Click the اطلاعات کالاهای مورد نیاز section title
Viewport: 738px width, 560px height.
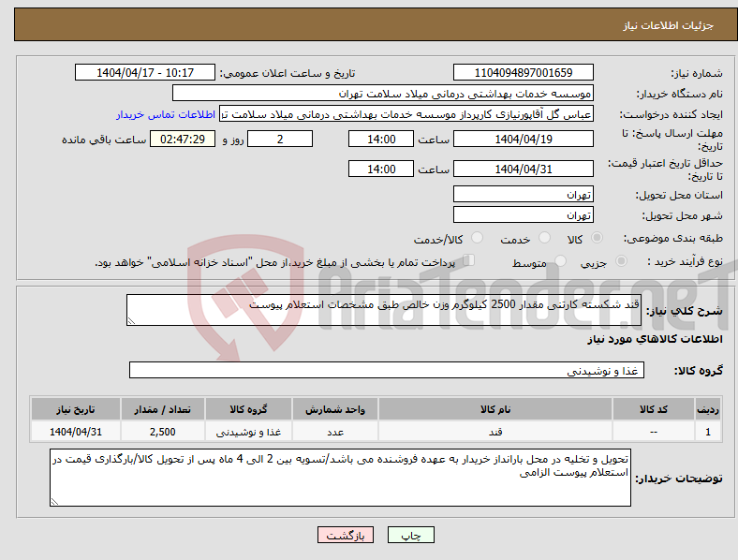point(655,339)
